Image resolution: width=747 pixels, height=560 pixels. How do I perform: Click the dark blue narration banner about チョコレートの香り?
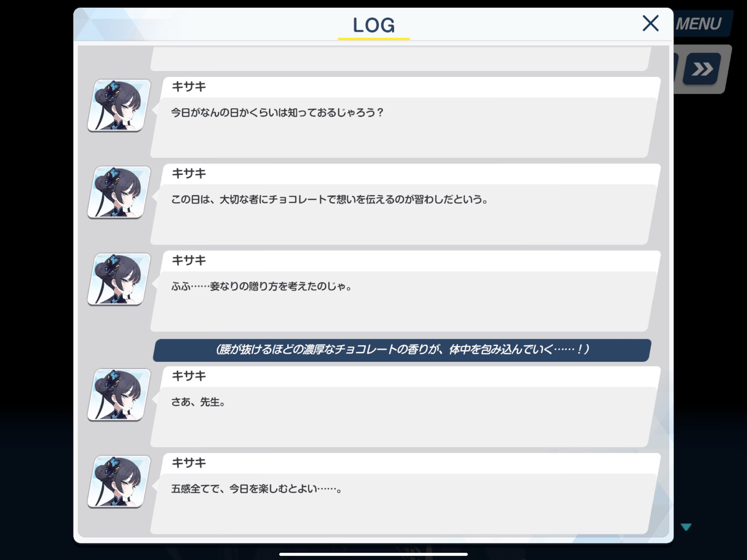point(402,350)
